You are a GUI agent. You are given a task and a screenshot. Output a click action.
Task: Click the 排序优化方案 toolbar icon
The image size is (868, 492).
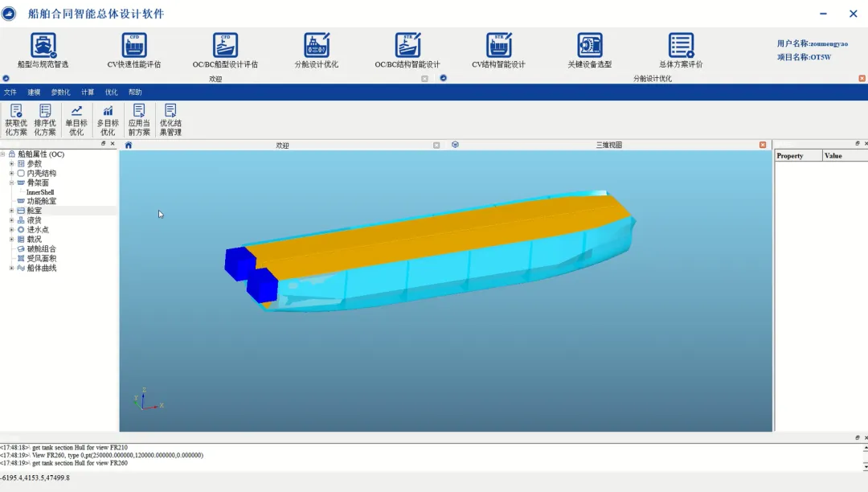click(45, 120)
